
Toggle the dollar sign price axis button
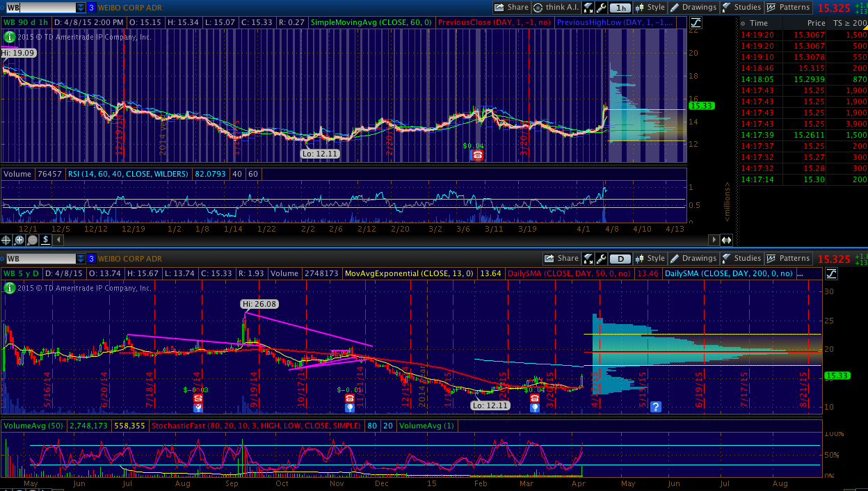[45, 240]
